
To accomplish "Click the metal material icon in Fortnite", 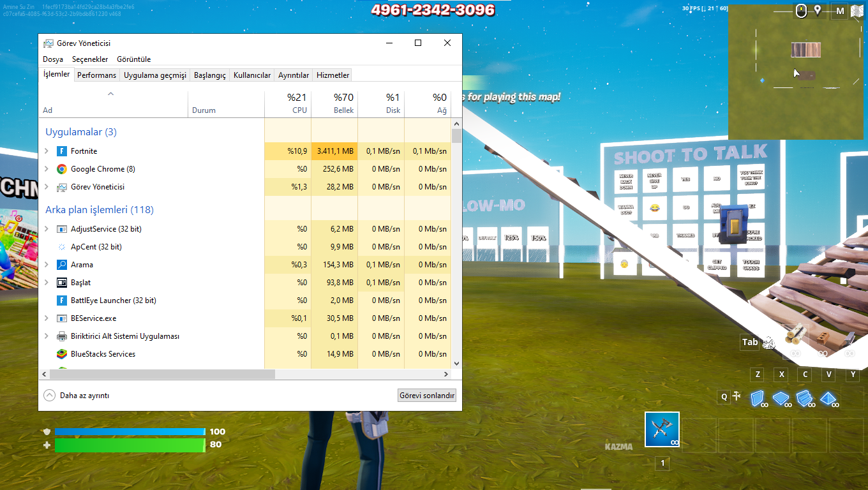I will (849, 338).
